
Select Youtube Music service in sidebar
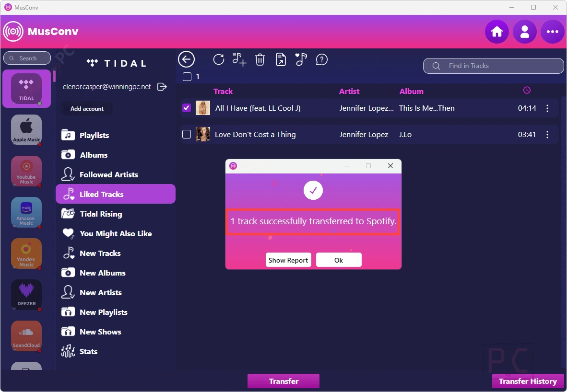pyautogui.click(x=26, y=171)
